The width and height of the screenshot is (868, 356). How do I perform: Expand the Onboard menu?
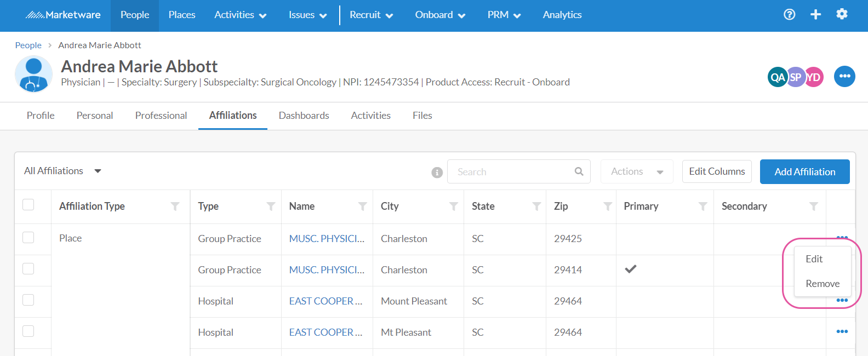coord(440,15)
